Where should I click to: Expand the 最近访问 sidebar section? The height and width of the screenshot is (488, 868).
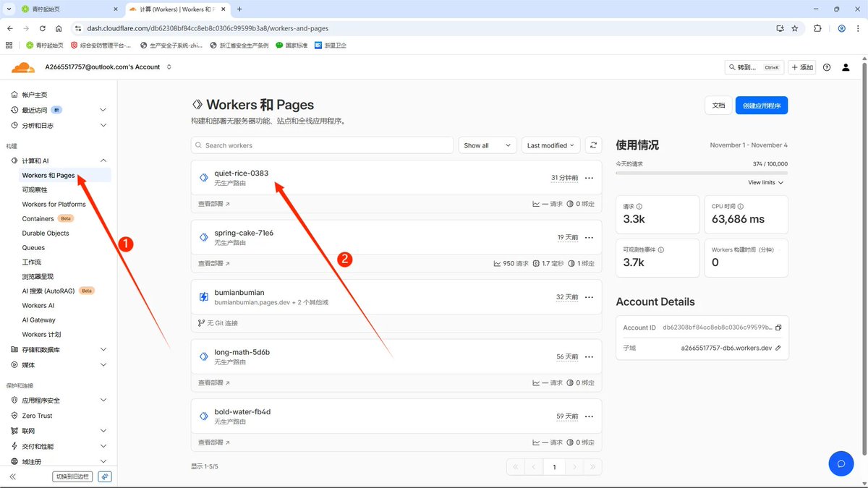(x=103, y=110)
